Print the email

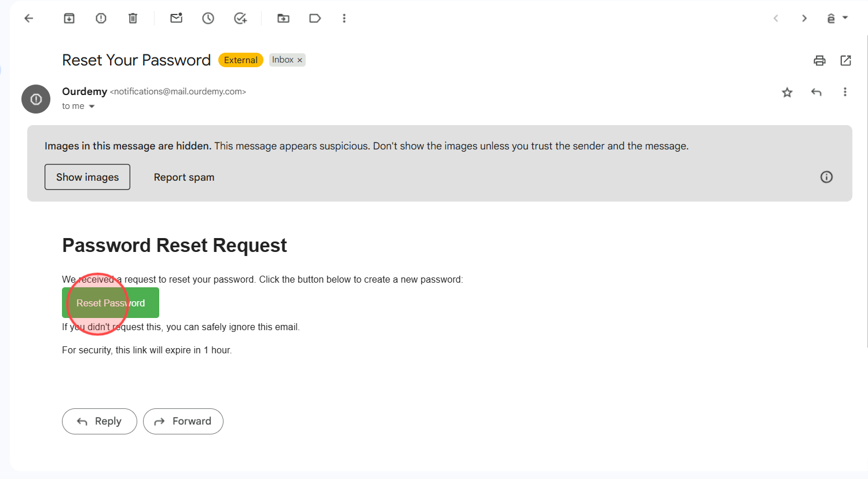[819, 60]
